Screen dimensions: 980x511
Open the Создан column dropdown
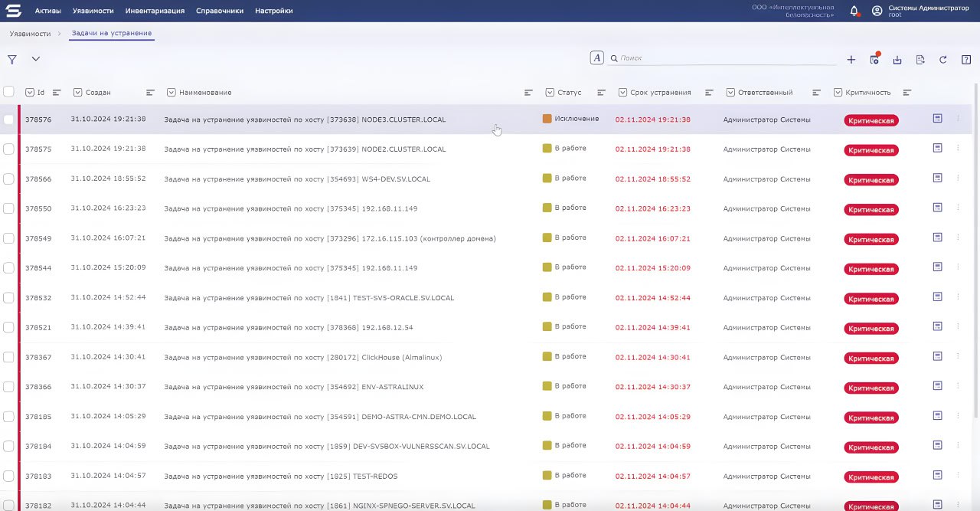[x=78, y=93]
